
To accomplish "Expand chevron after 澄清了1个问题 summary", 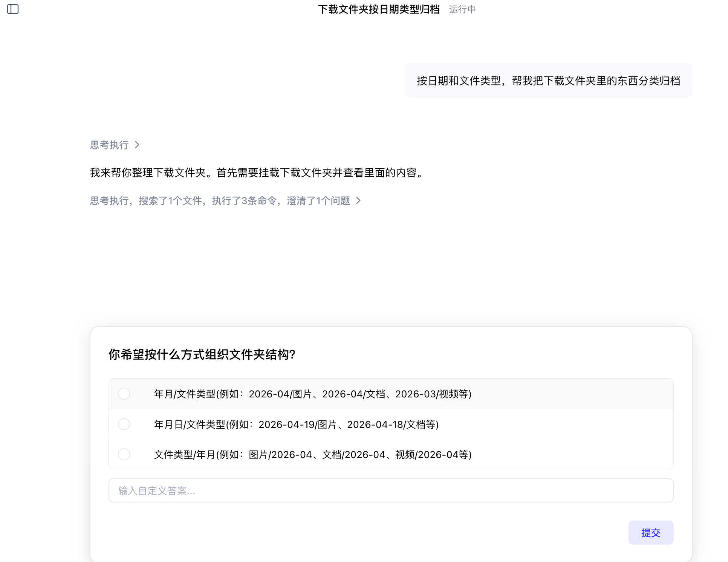I will pyautogui.click(x=358, y=201).
